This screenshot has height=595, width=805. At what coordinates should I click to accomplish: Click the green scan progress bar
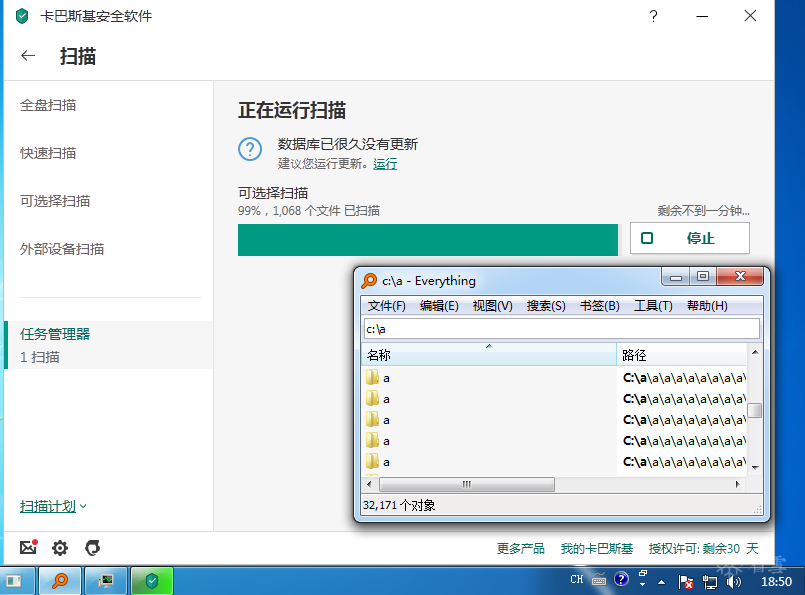tap(428, 240)
